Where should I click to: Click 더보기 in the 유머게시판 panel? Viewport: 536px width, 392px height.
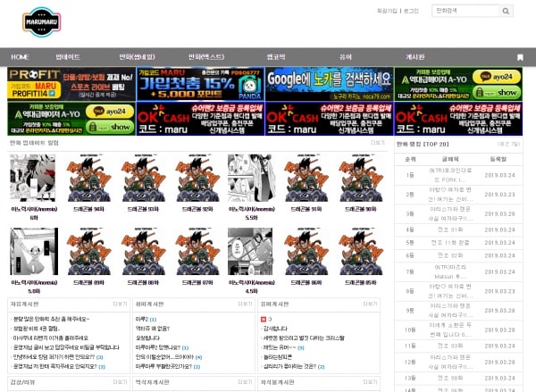[x=370, y=304]
